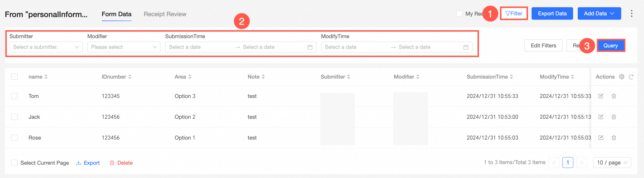
Task: Click the edit icon for Rose's row
Action: 601,138
